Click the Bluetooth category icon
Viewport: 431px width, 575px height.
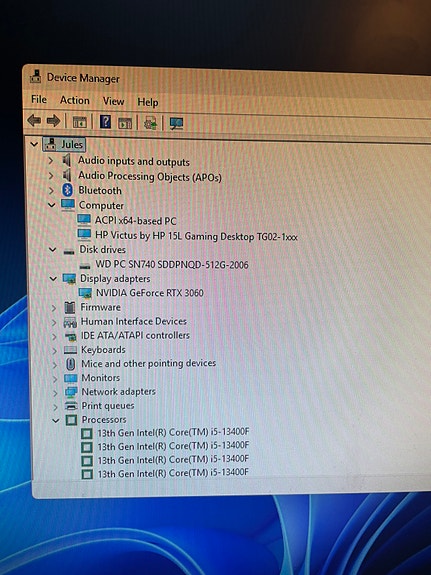point(67,190)
